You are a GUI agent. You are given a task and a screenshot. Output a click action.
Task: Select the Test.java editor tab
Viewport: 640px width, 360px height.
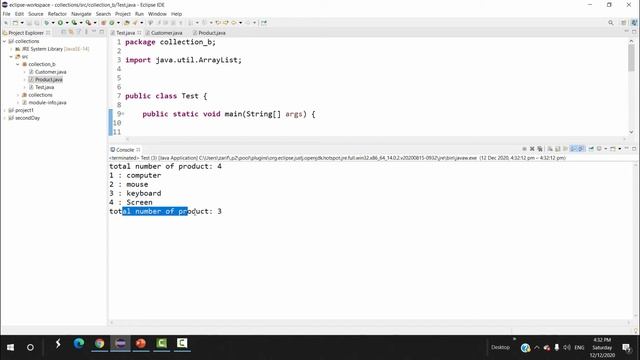[125, 33]
